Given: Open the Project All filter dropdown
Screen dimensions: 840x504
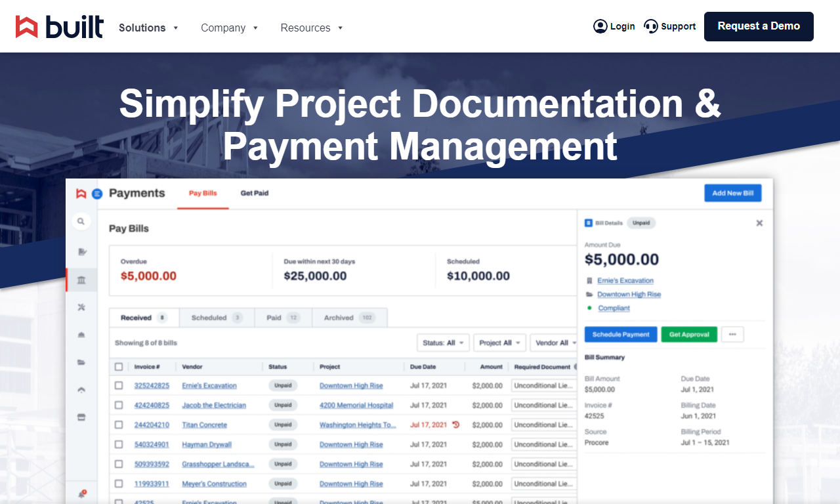Looking at the screenshot, I should pyautogui.click(x=500, y=343).
